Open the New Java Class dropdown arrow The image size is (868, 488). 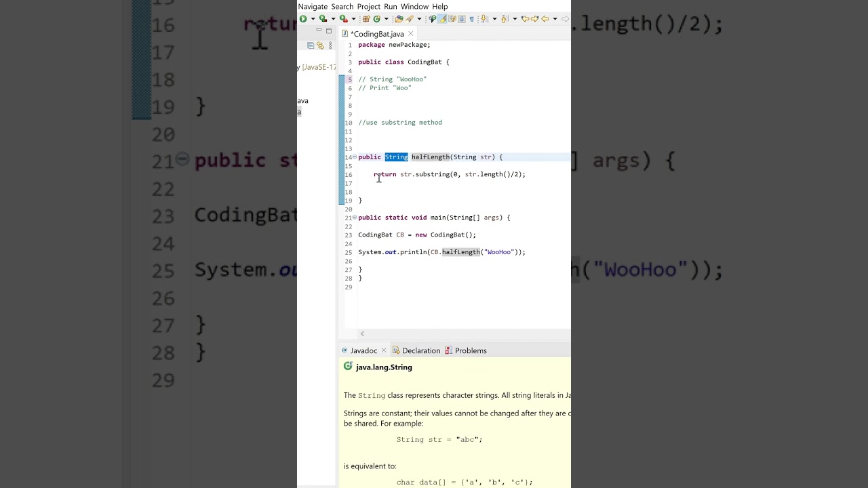tap(387, 19)
